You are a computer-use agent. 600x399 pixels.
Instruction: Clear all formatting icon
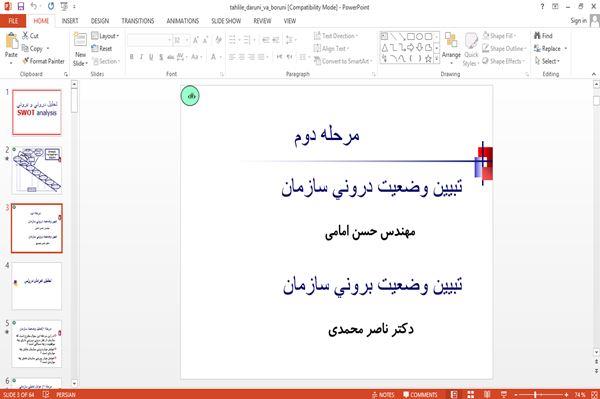(x=218, y=40)
